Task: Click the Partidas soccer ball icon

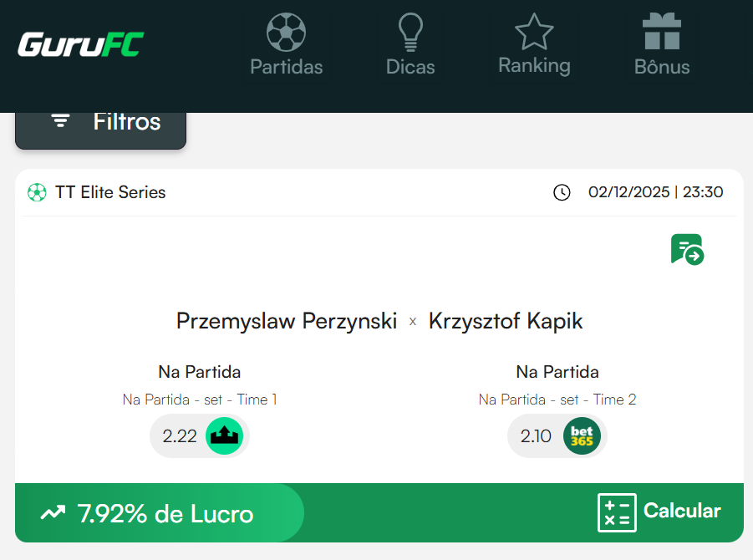Action: point(286,33)
